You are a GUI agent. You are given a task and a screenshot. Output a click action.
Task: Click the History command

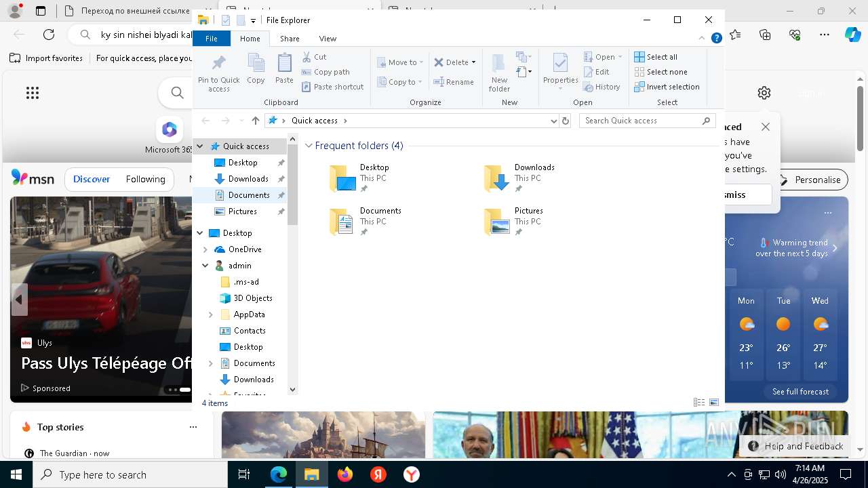[601, 87]
